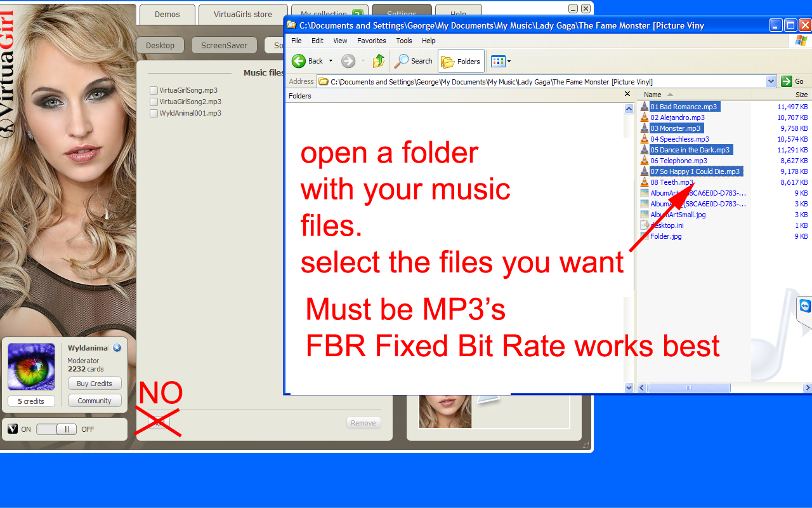Open the View menu
812x508 pixels.
click(x=340, y=41)
